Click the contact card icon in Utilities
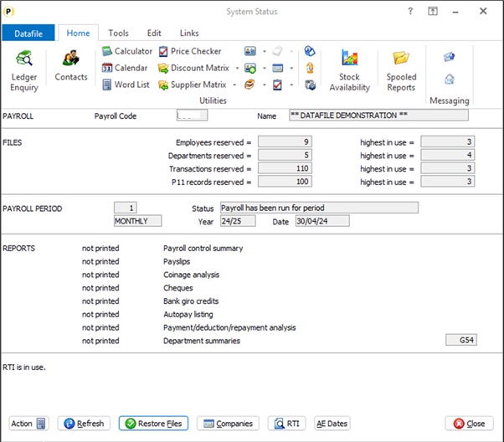504x442 pixels. pyautogui.click(x=250, y=51)
